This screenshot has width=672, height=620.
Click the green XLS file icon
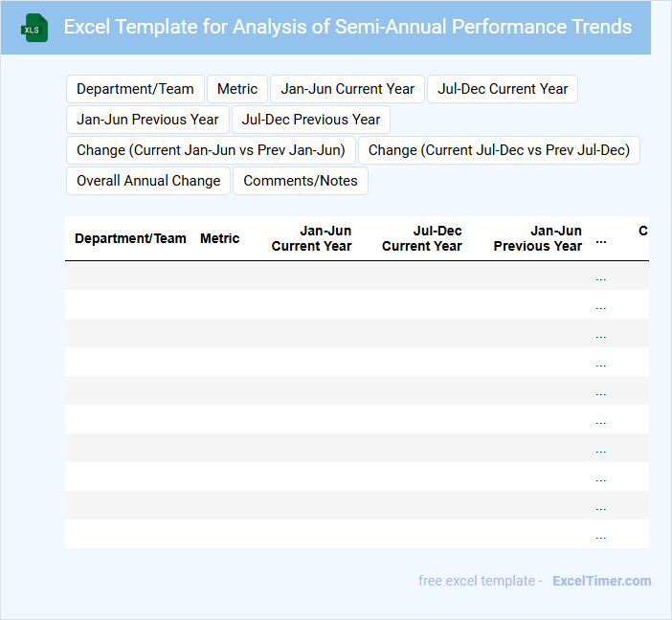click(34, 28)
